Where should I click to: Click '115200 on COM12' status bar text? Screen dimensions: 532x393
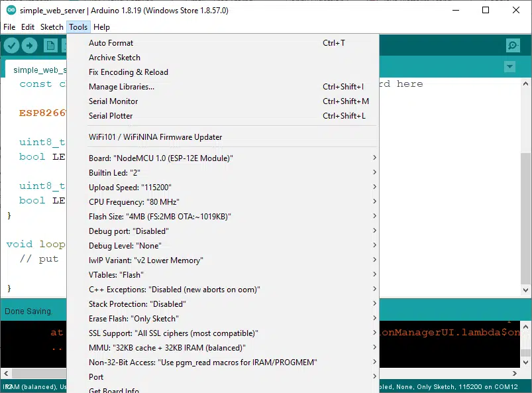point(488,387)
